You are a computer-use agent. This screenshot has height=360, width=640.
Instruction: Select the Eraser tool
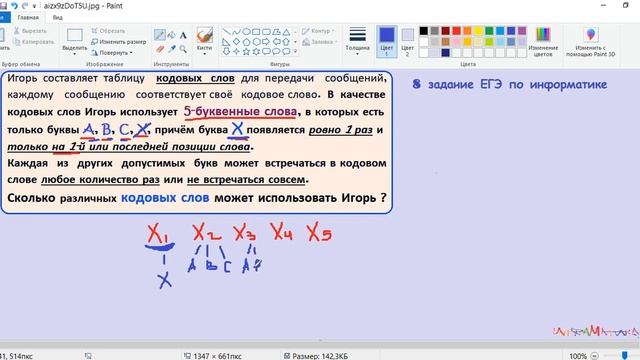(160, 49)
